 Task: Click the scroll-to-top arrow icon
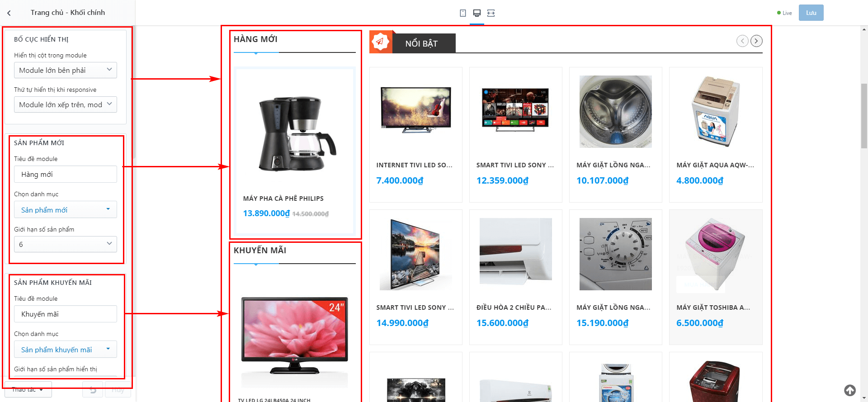(850, 390)
